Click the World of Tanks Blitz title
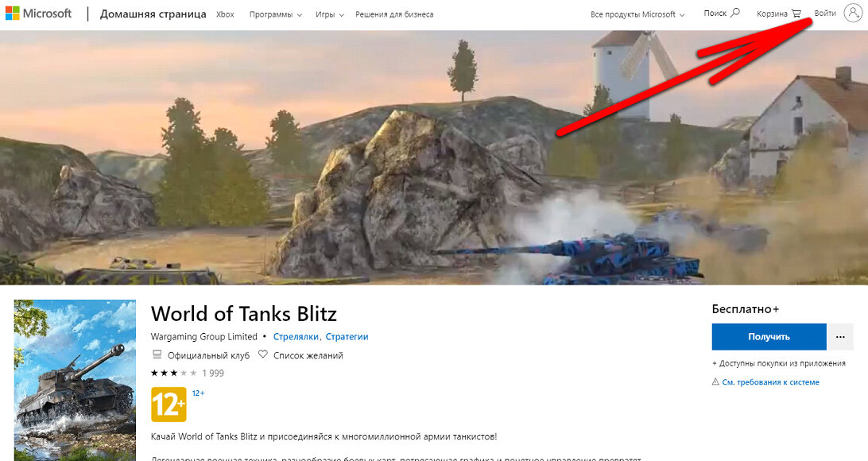The width and height of the screenshot is (868, 461). pyautogui.click(x=243, y=314)
